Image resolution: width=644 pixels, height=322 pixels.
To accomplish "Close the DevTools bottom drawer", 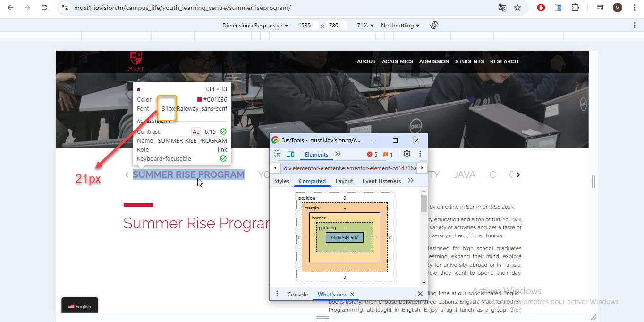I will (420, 294).
